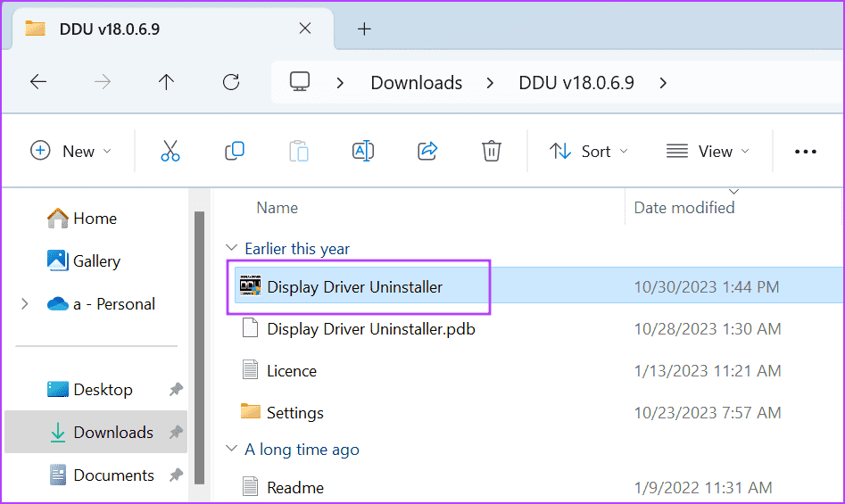The height and width of the screenshot is (504, 845).
Task: Click the pin icon beside Downloads
Action: pyautogui.click(x=176, y=432)
